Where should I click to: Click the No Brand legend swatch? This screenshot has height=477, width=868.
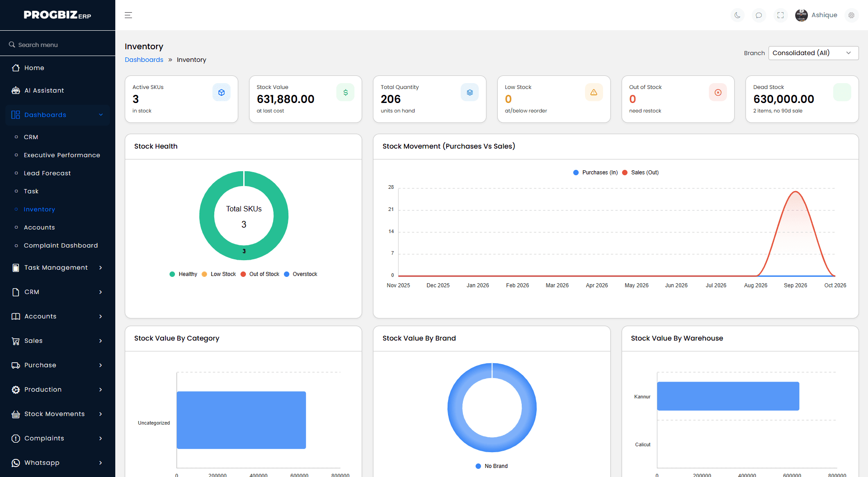478,466
